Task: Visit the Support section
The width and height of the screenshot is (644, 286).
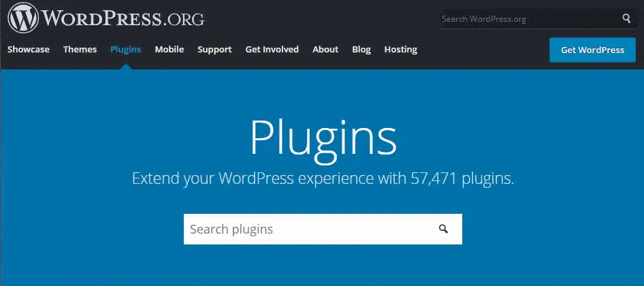Action: pos(214,50)
